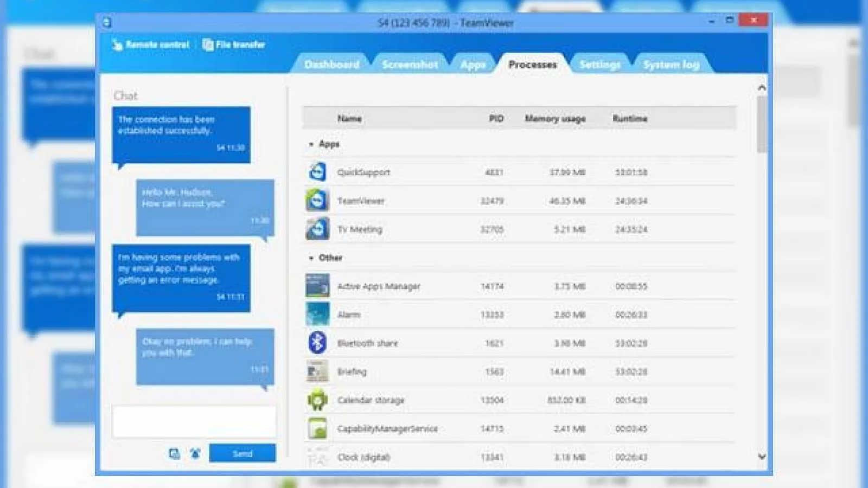Click the Bluetooth share memory value
Image resolution: width=868 pixels, height=488 pixels.
click(x=570, y=343)
